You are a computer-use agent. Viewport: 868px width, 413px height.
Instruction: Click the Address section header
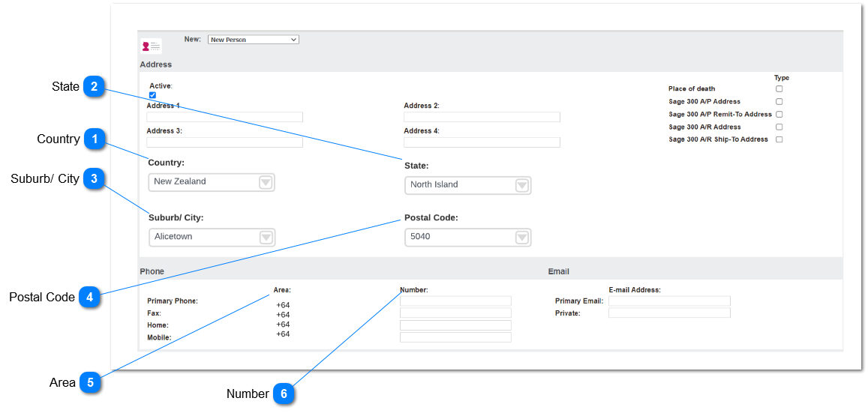(x=155, y=64)
